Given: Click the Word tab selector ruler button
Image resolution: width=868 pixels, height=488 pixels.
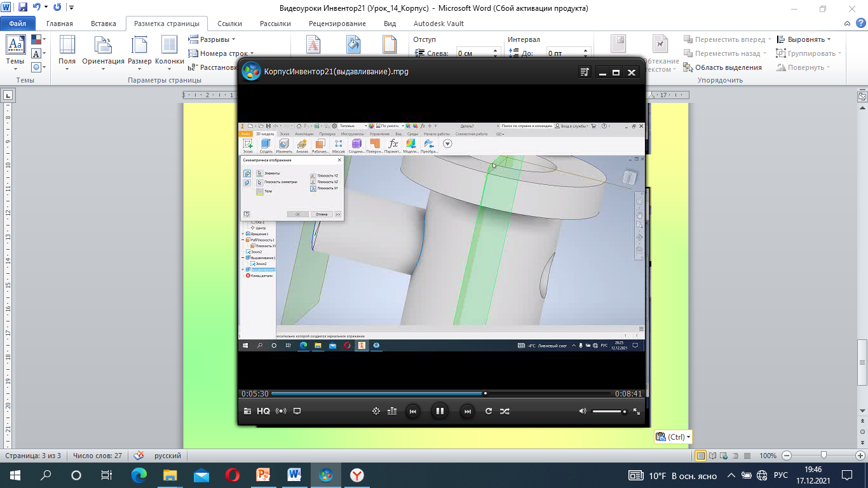Looking at the screenshot, I should pos(8,96).
